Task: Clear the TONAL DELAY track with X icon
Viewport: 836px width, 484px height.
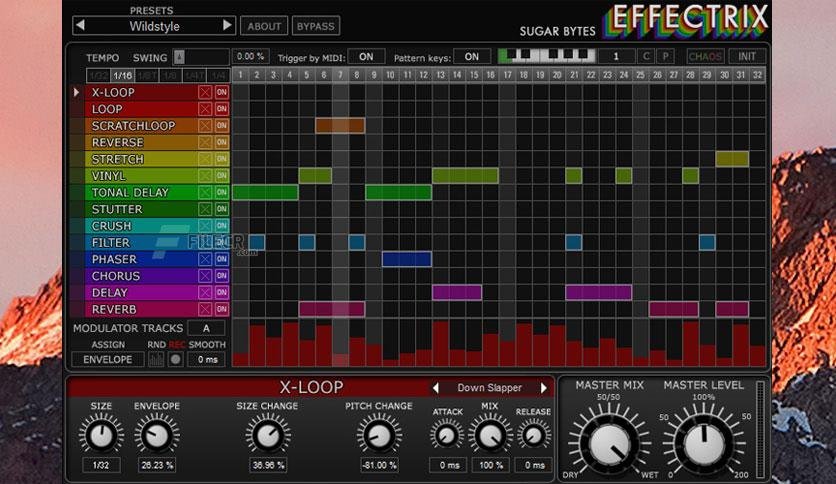Action: tap(205, 192)
